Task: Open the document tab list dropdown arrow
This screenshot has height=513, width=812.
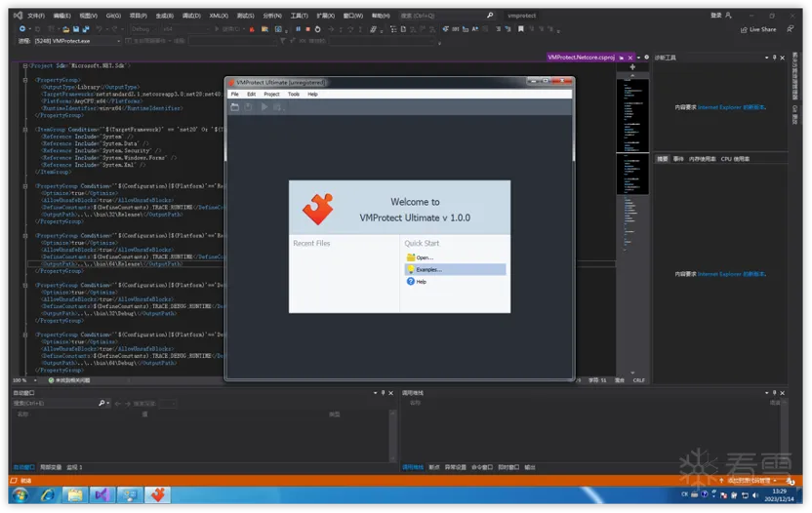Action: click(x=638, y=58)
